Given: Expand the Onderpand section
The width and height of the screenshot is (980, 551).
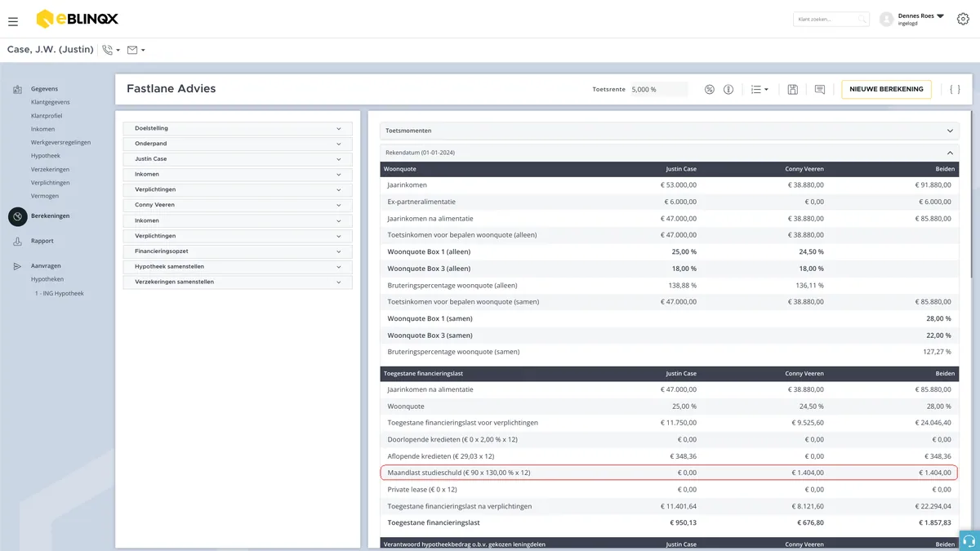Looking at the screenshot, I should click(238, 144).
